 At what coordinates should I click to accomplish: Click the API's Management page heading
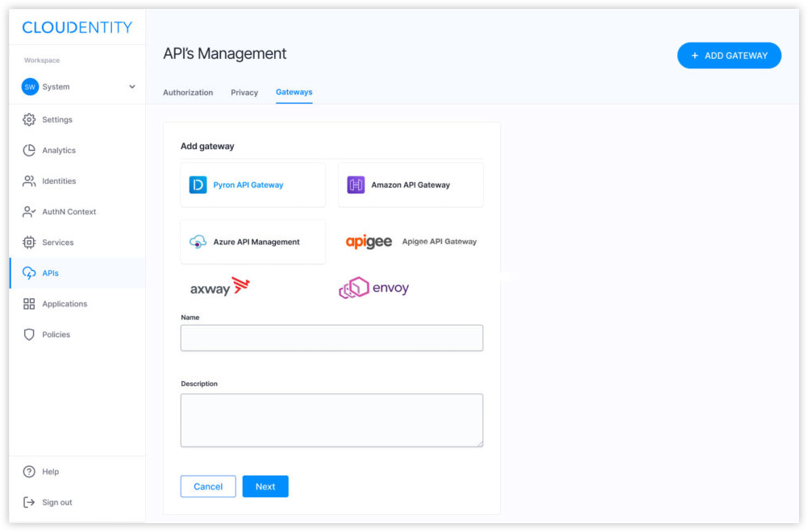[225, 53]
